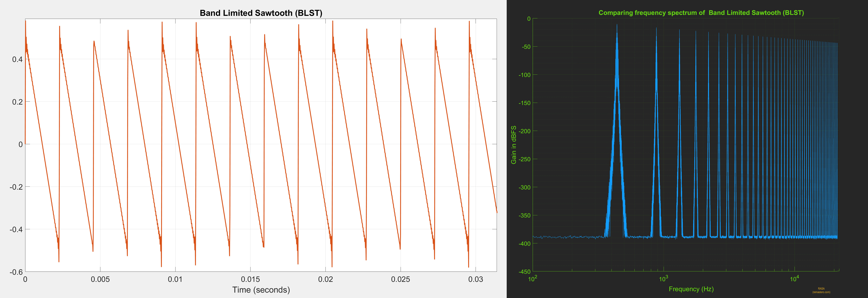Click the "Comparing frequency spectrum" plot title

click(x=701, y=13)
